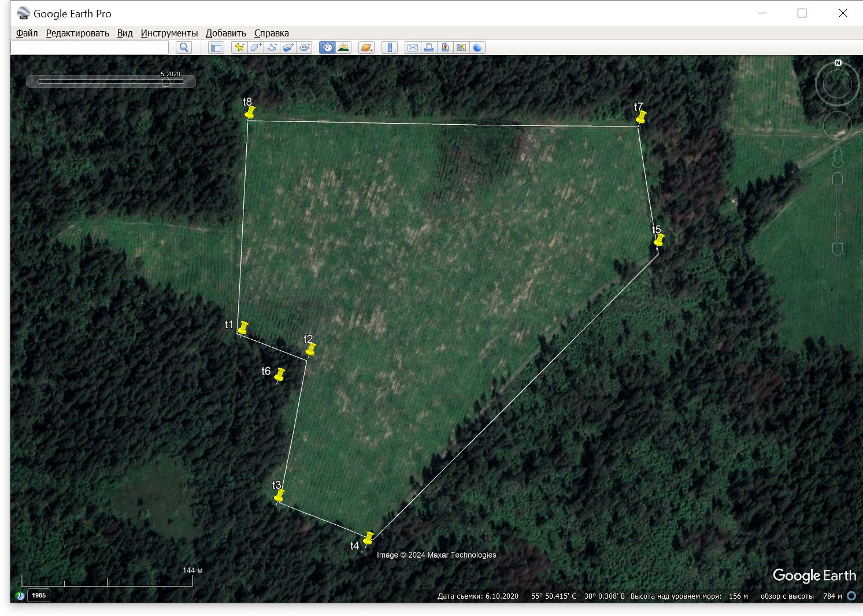863x616 pixels.
Task: Toggle sunlight across the landscape
Action: point(343,47)
